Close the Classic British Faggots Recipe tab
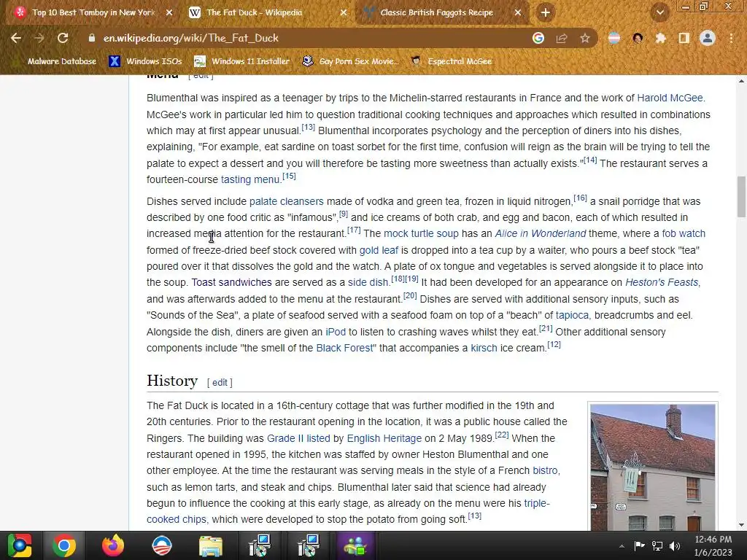The width and height of the screenshot is (747, 560). coord(518,13)
